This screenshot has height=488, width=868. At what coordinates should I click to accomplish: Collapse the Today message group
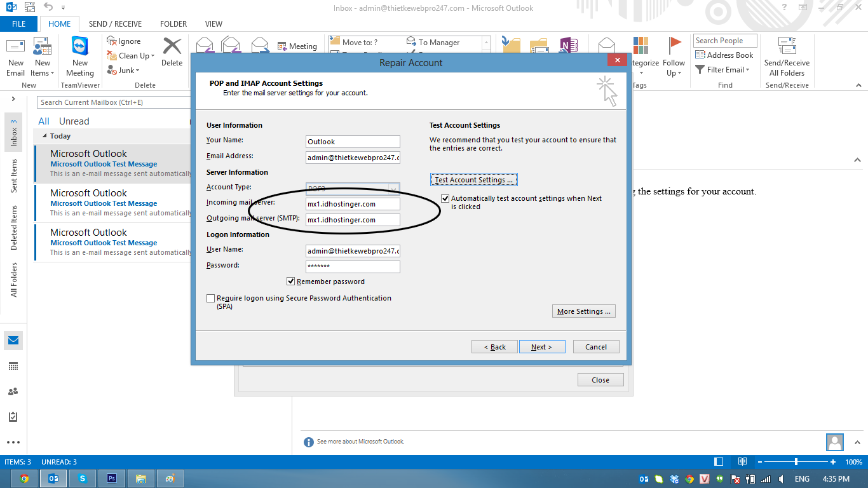click(x=45, y=136)
